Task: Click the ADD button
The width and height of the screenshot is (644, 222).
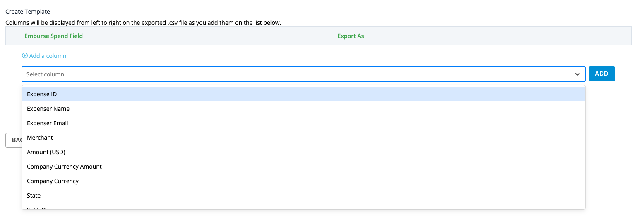Action: tap(601, 74)
